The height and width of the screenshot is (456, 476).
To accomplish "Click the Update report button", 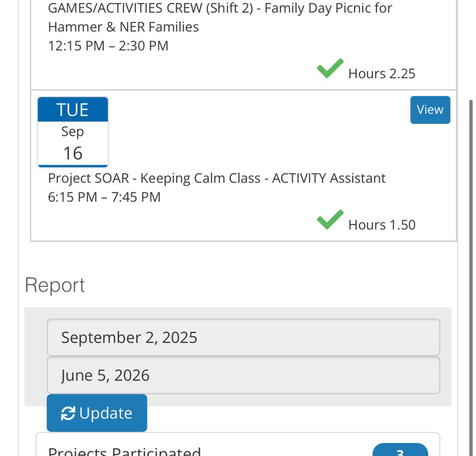I will click(97, 413).
